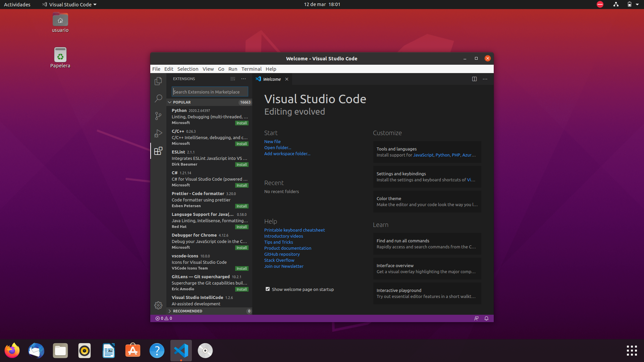Click Add workspace folder... link

coord(287,154)
